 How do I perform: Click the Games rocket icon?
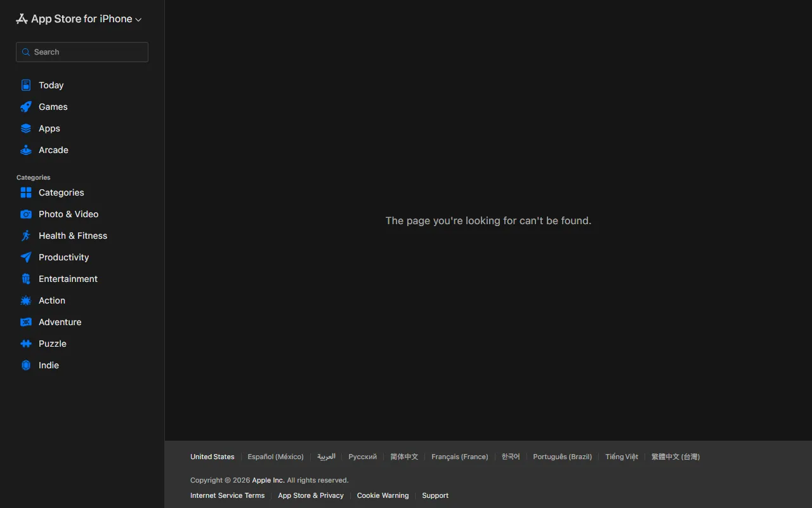click(x=26, y=107)
